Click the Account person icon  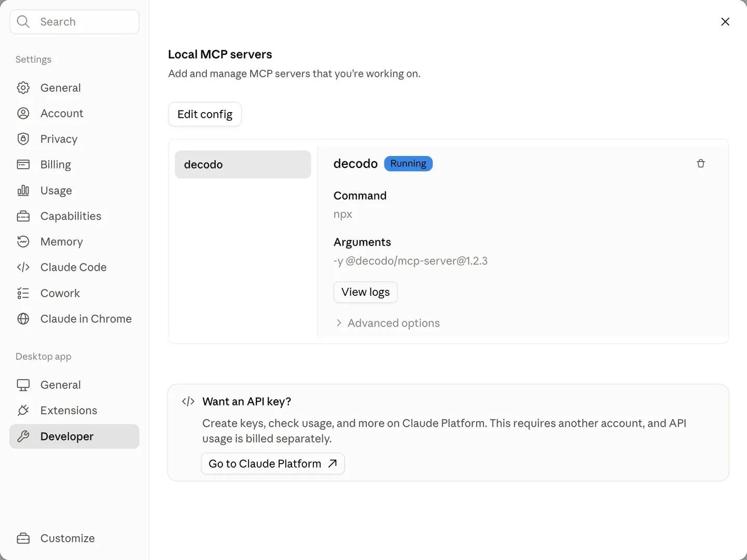pos(23,113)
